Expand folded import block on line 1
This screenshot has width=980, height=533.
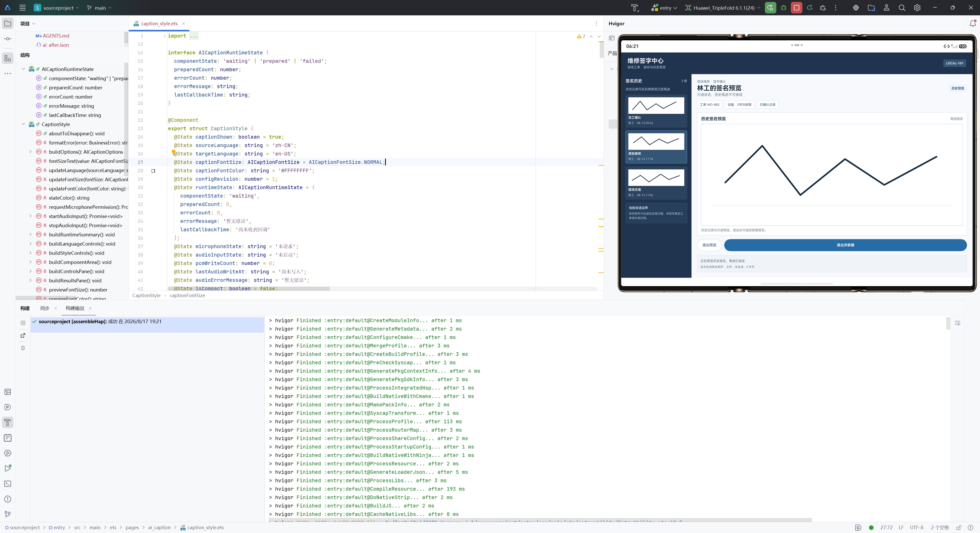click(164, 36)
